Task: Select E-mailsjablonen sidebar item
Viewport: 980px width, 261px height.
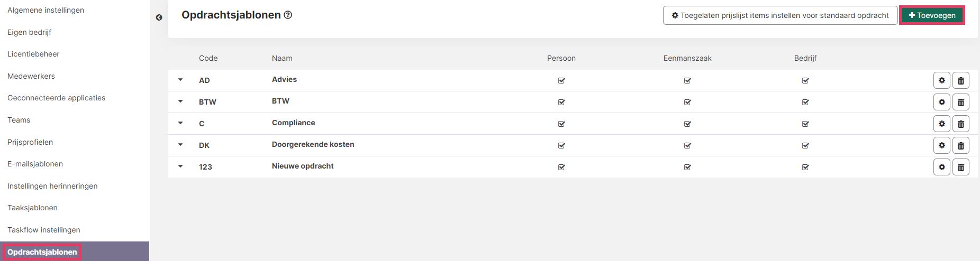Action: click(x=35, y=164)
